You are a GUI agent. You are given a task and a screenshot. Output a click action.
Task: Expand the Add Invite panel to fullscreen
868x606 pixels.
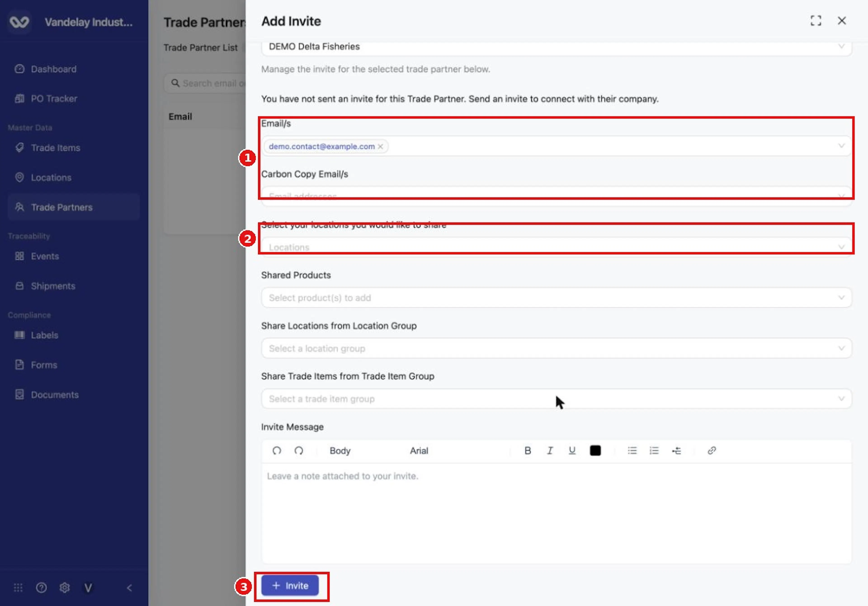tap(816, 20)
